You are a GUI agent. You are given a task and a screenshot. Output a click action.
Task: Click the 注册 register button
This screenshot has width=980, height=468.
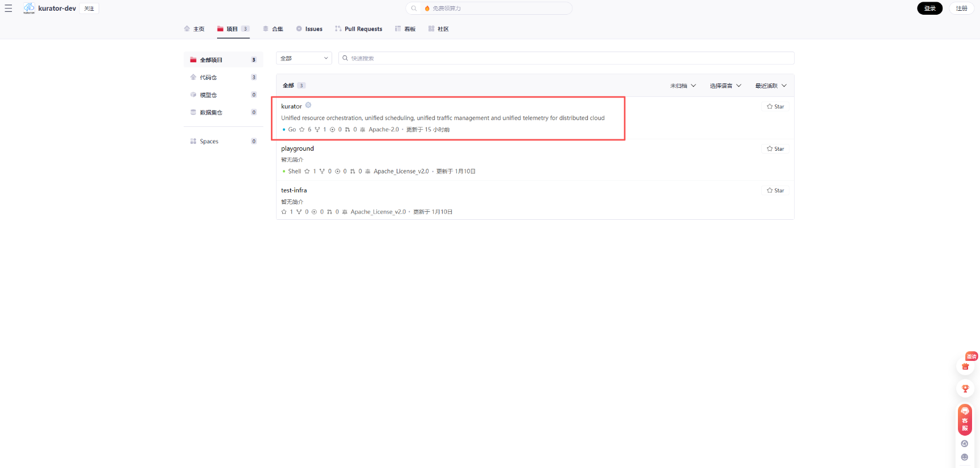click(x=961, y=8)
